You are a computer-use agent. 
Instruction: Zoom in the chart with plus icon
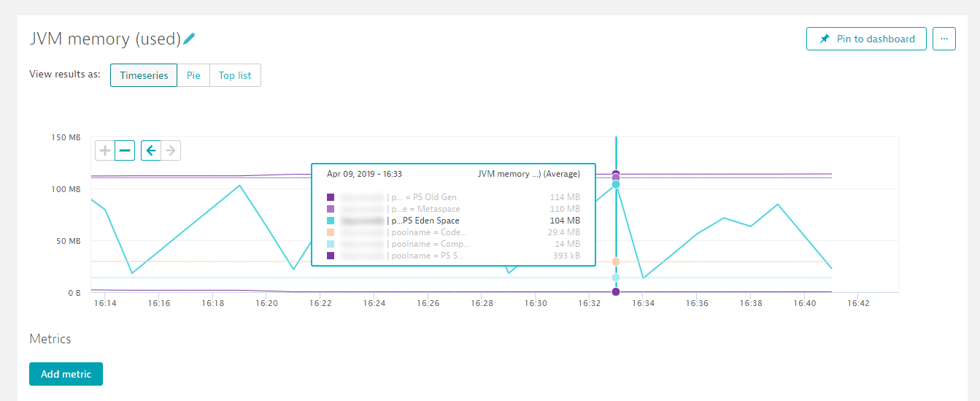105,150
